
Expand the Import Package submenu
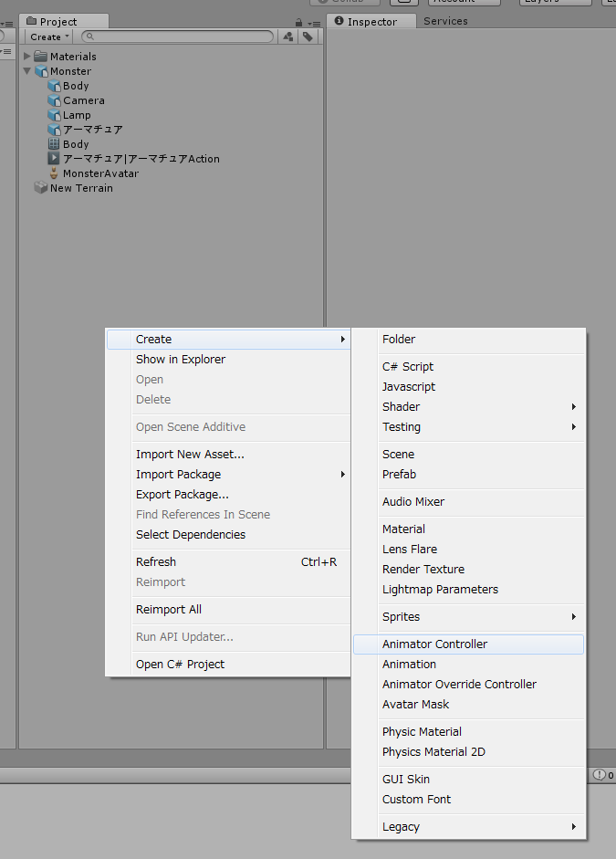coord(228,475)
